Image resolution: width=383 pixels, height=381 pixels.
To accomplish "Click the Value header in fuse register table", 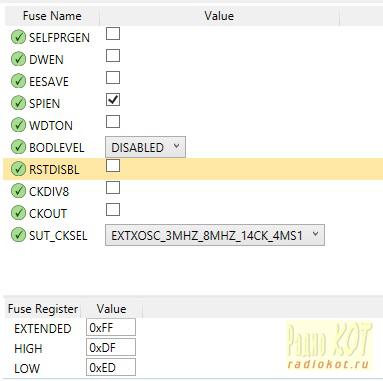I will pos(111,309).
